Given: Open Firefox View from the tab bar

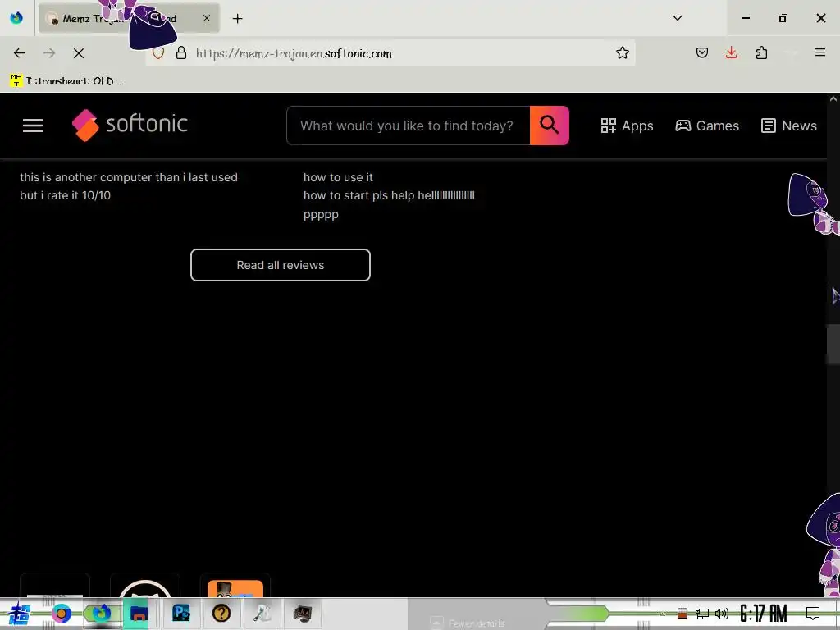Looking at the screenshot, I should pyautogui.click(x=16, y=18).
